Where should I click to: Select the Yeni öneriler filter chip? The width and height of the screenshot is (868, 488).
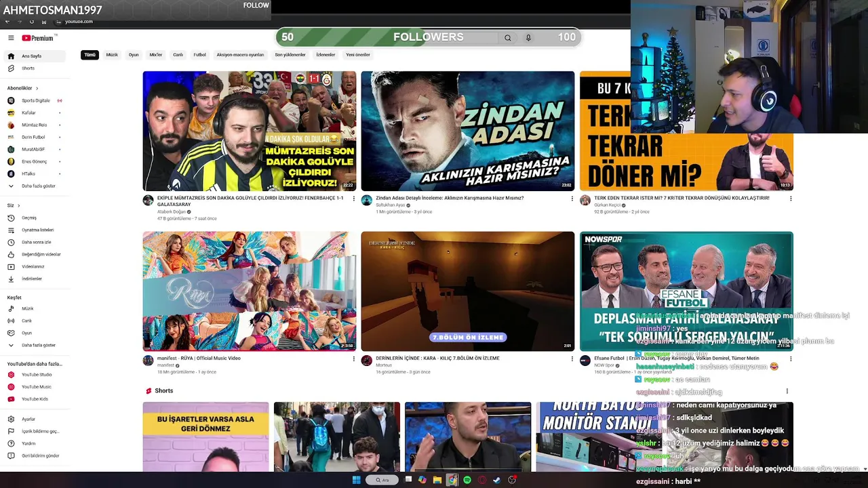pyautogui.click(x=358, y=55)
